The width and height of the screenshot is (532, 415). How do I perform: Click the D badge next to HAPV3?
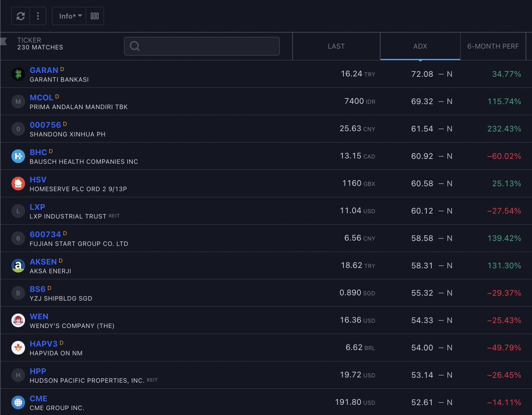tap(62, 343)
